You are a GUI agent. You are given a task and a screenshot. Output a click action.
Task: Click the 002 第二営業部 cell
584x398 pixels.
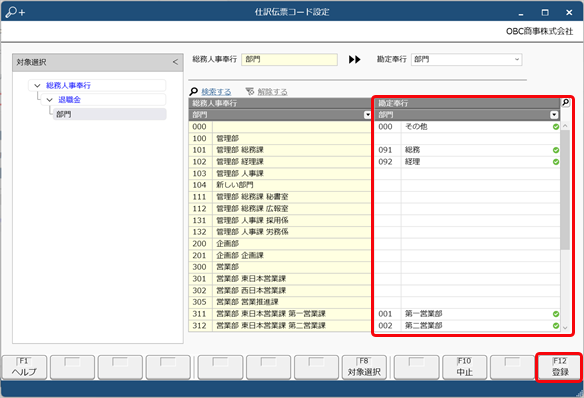[x=467, y=326]
